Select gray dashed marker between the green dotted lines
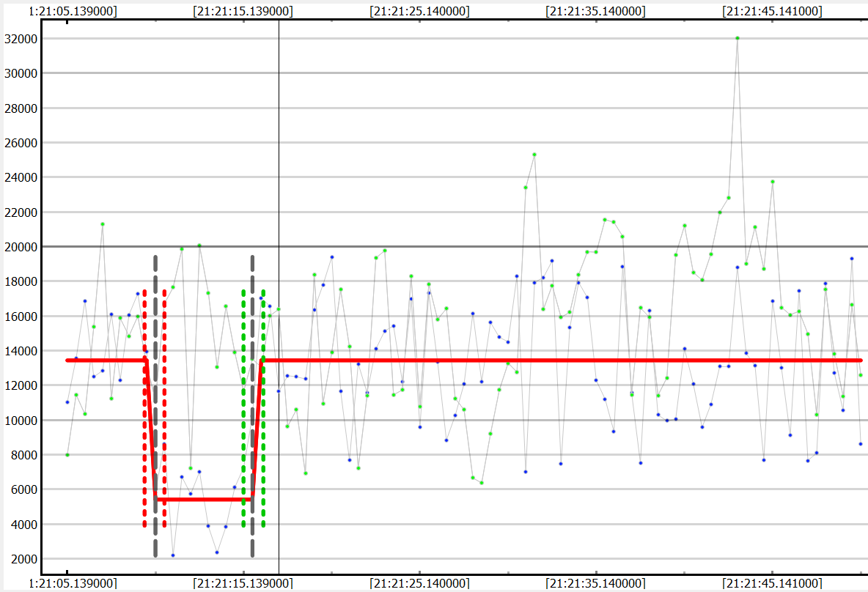868x592 pixels. pos(252,406)
